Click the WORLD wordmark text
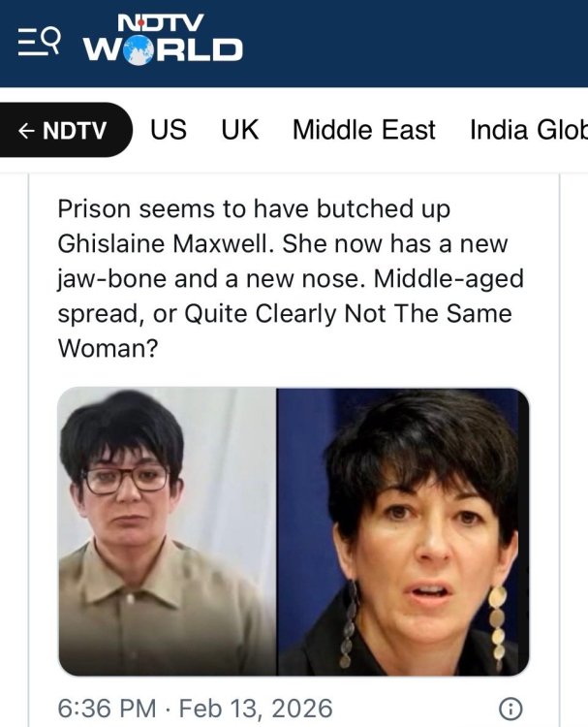This screenshot has width=588, height=727. coord(163,49)
